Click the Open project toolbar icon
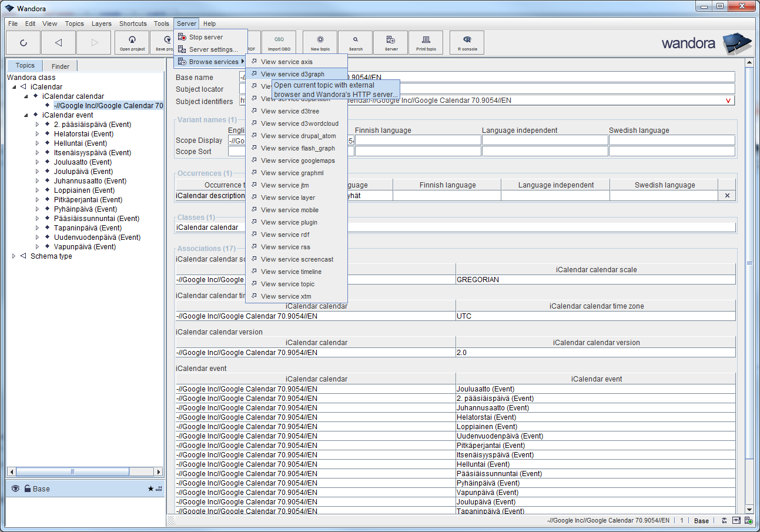The height and width of the screenshot is (532, 760). [x=132, y=42]
